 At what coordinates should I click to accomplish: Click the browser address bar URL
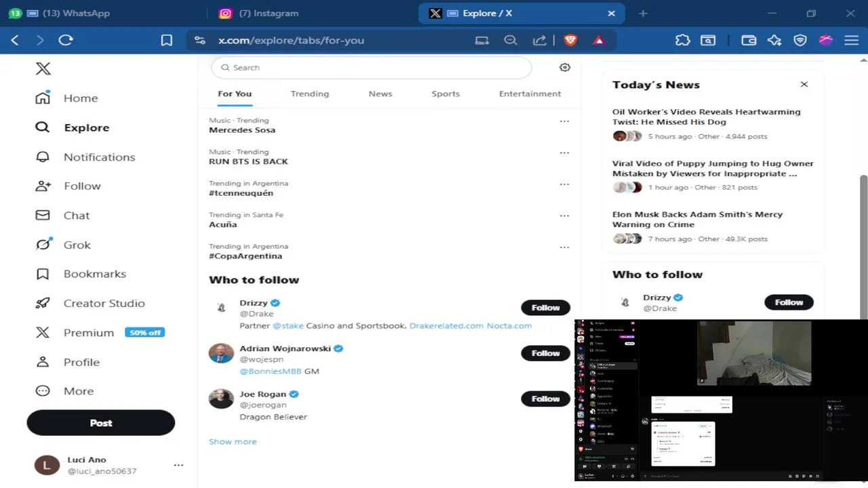coord(291,41)
